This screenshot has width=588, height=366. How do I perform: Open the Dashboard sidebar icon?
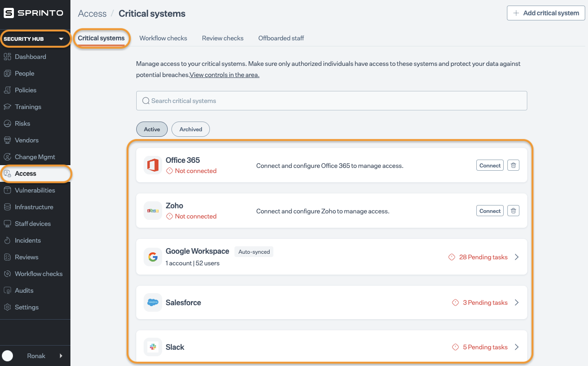[7, 57]
